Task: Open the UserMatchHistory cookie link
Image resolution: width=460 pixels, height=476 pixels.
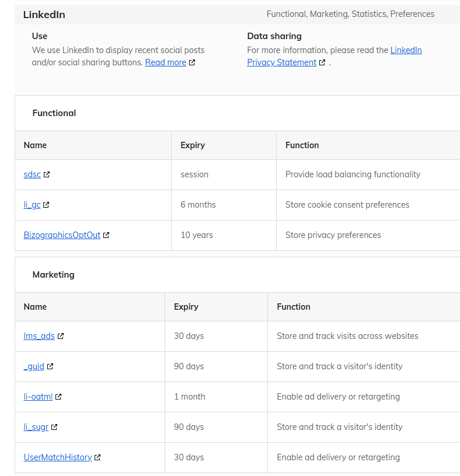Action: 58,457
